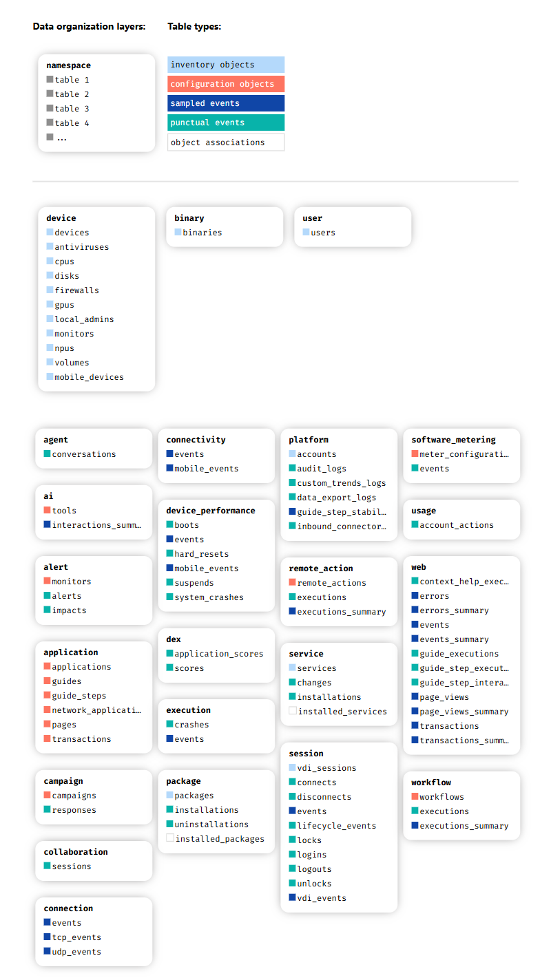Click the red square beside meter_configurati…
Screen dimensions: 551x980
pos(415,454)
